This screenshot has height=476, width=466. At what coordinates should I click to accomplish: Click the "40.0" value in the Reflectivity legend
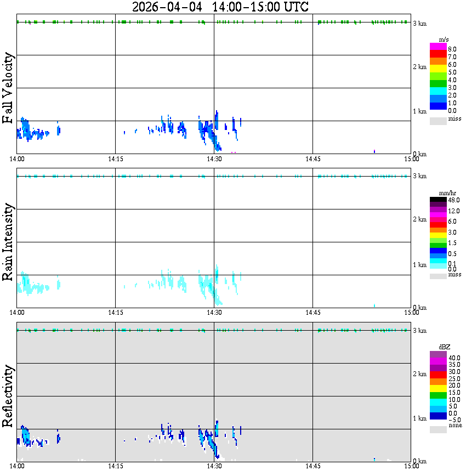coord(454,358)
